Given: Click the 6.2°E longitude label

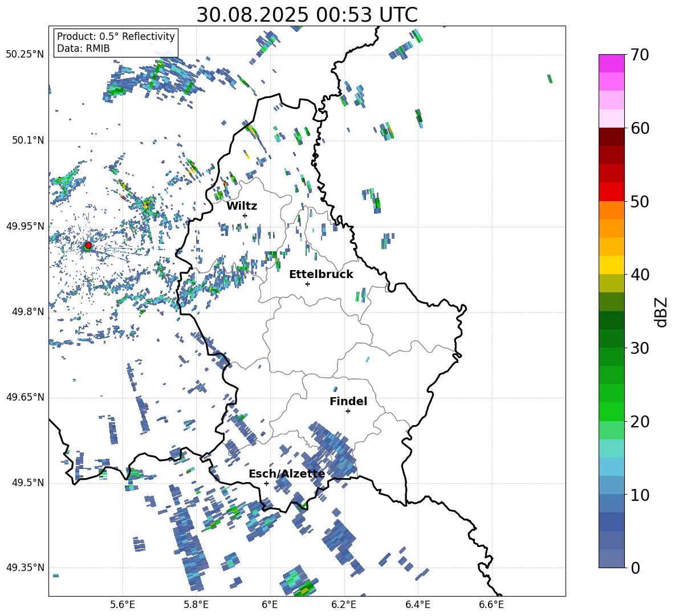Looking at the screenshot, I should (344, 605).
